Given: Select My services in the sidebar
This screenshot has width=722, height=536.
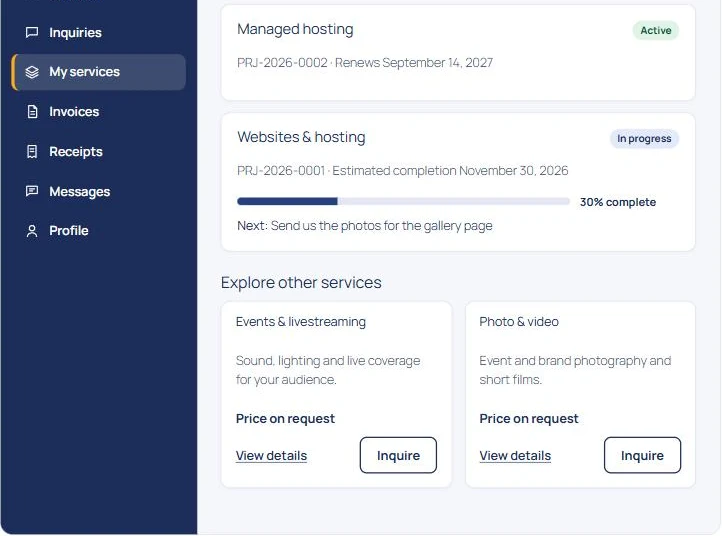Looking at the screenshot, I should (x=99, y=72).
